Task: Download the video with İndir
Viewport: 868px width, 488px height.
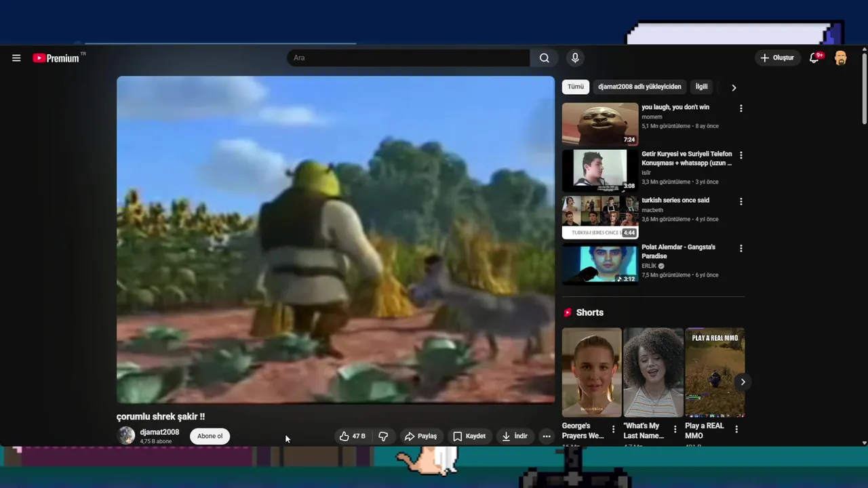Action: point(515,436)
